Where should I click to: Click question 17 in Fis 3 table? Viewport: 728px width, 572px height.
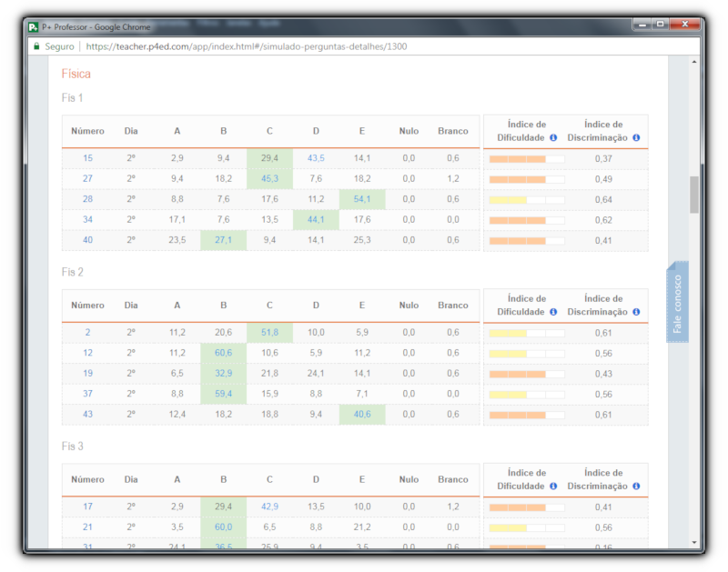tap(87, 507)
